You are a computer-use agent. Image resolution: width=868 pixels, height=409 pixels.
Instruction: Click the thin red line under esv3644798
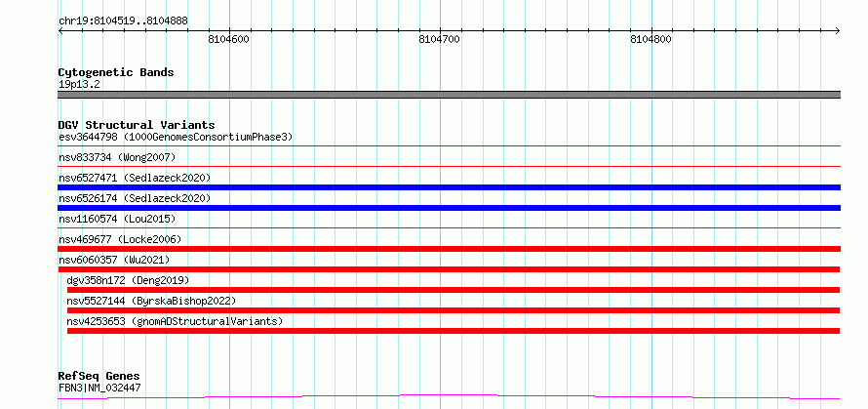tap(449, 145)
